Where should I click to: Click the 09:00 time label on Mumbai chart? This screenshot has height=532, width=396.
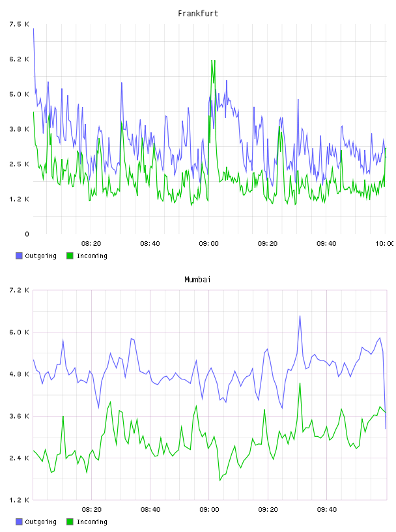209,510
